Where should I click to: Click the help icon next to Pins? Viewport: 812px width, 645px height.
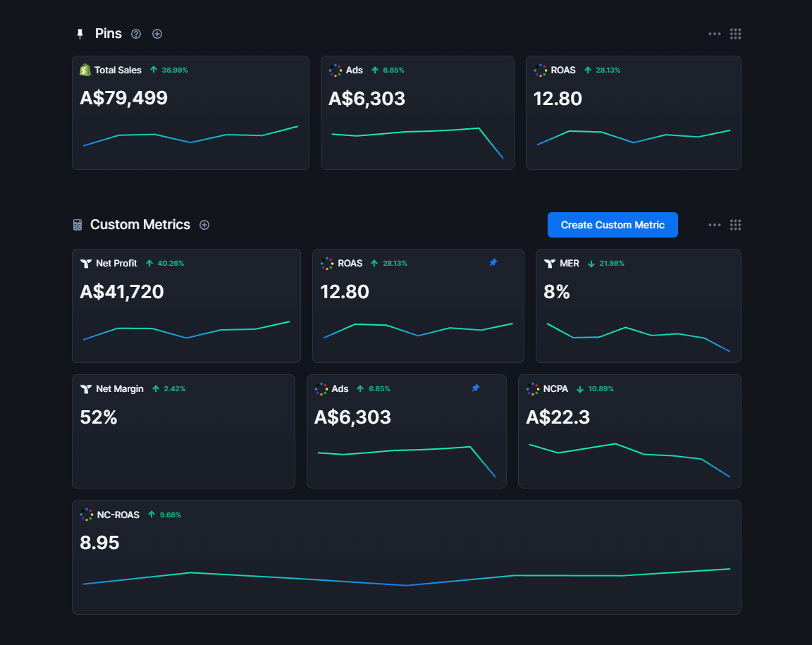coord(136,34)
